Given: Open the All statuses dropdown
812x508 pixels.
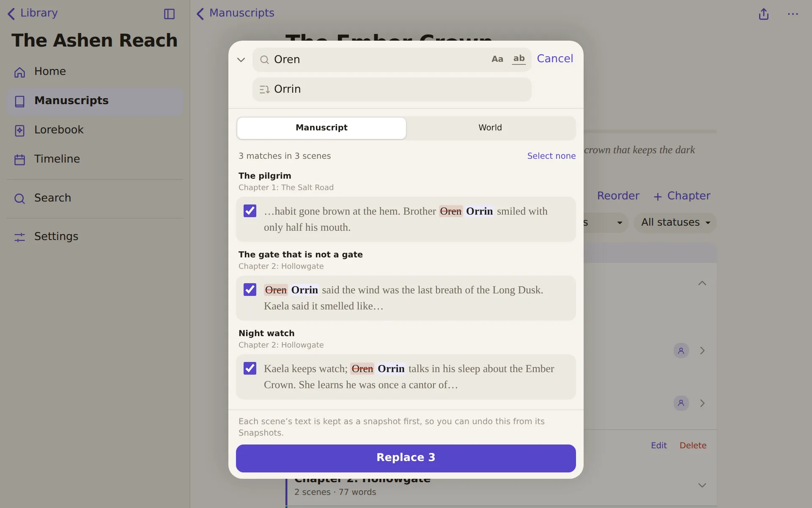Looking at the screenshot, I should coord(675,223).
